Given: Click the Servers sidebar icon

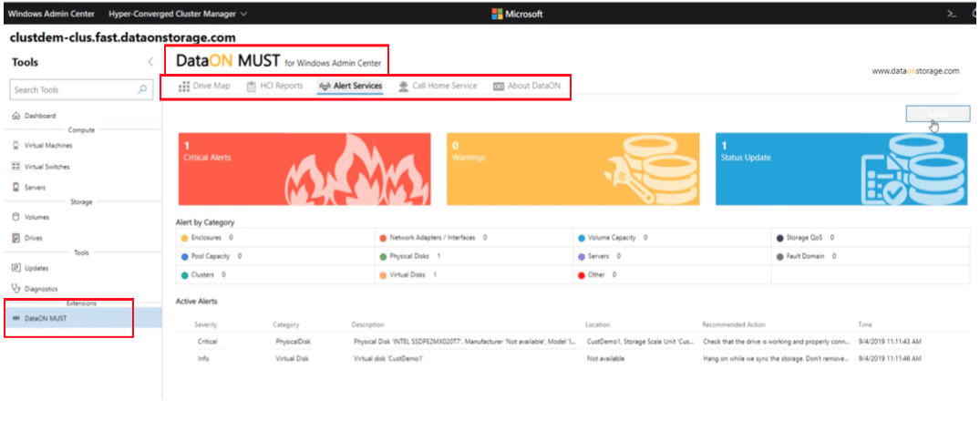Looking at the screenshot, I should pyautogui.click(x=16, y=188).
